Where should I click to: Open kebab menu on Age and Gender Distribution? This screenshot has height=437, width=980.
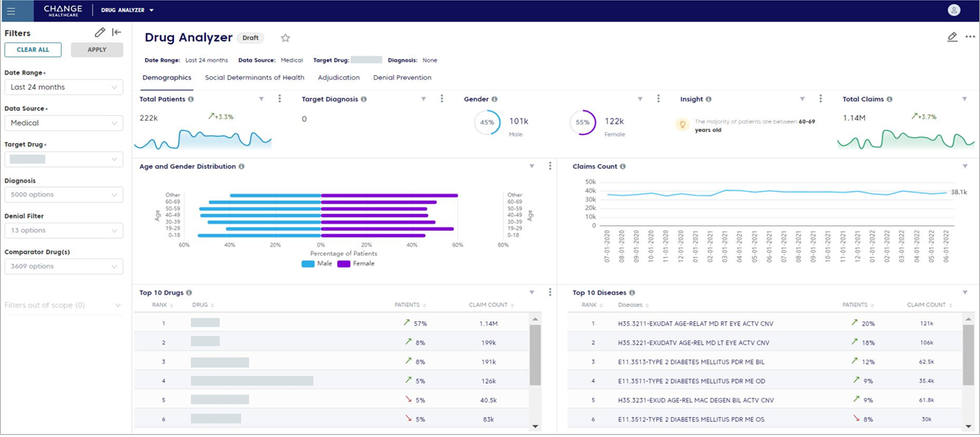click(x=550, y=167)
